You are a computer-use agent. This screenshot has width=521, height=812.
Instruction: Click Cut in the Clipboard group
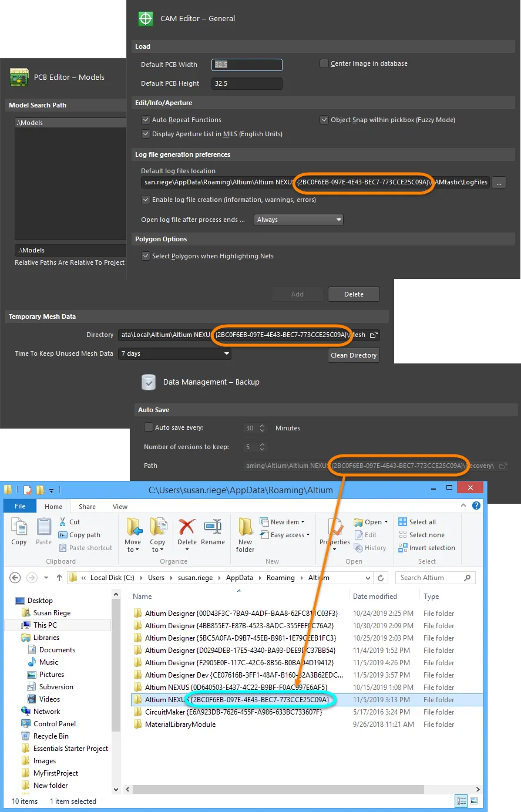click(69, 522)
